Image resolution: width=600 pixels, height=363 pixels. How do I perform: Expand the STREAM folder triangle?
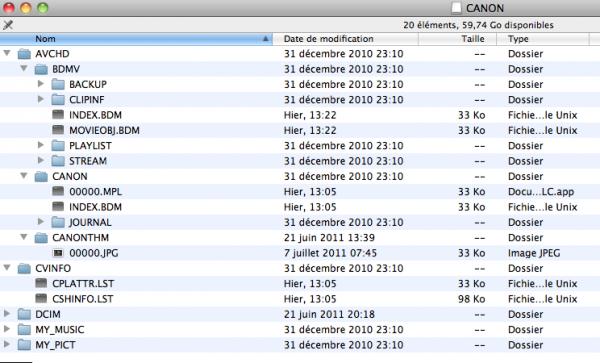click(41, 160)
